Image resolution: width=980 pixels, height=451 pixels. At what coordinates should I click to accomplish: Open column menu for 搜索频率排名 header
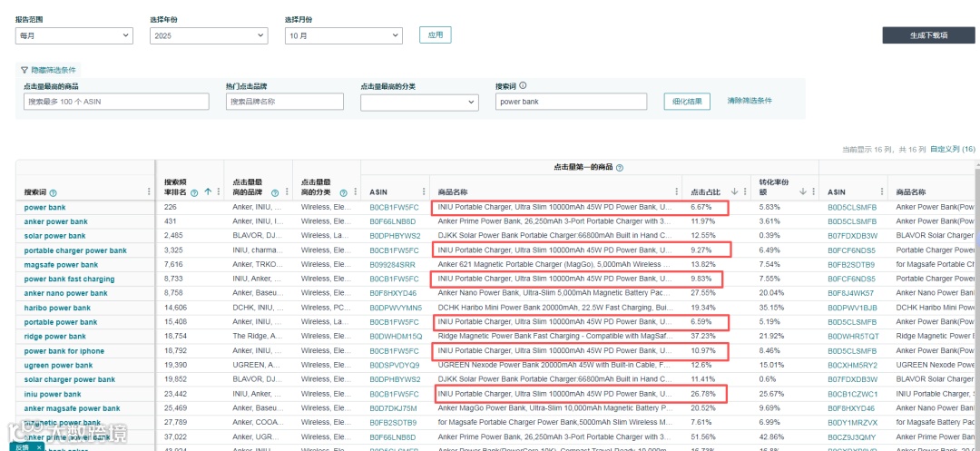tap(218, 191)
